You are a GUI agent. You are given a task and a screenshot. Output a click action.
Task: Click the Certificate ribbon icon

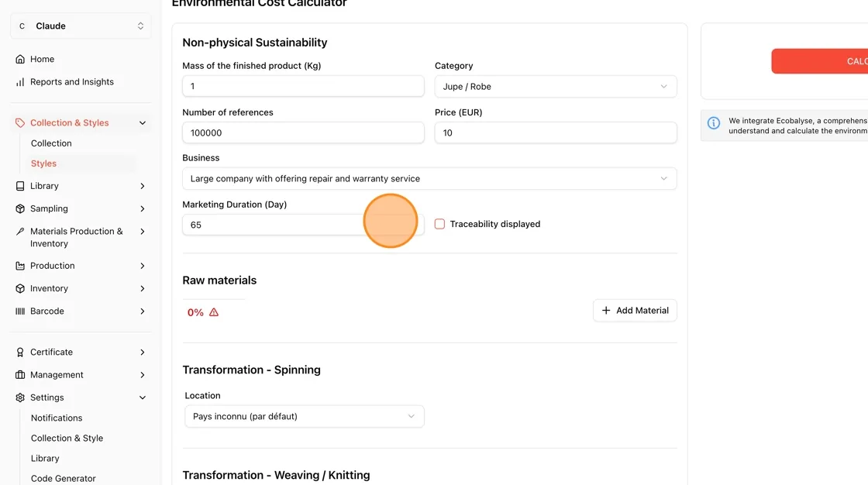tap(20, 352)
